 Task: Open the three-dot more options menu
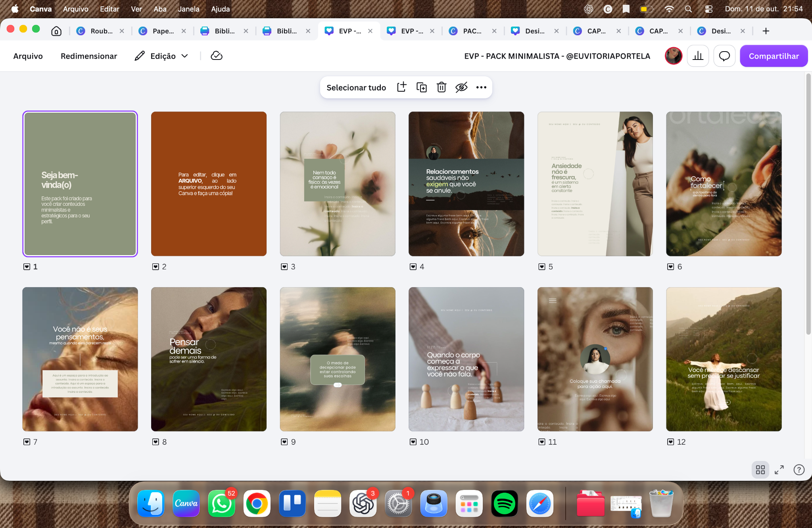pos(481,87)
